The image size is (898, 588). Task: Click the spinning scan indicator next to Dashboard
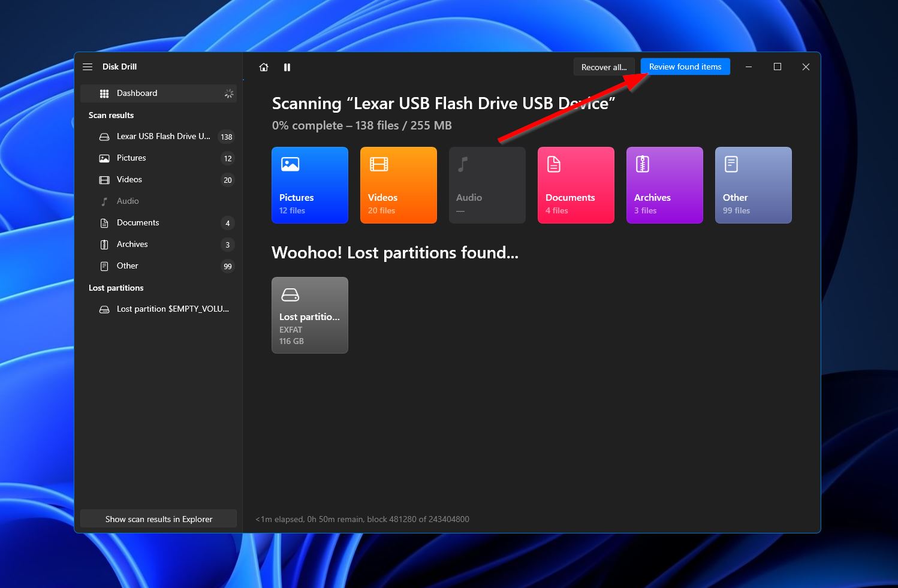pyautogui.click(x=229, y=94)
